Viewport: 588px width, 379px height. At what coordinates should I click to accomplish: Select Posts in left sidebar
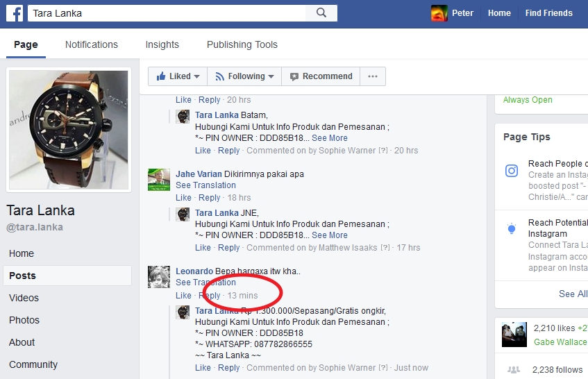pyautogui.click(x=67, y=276)
